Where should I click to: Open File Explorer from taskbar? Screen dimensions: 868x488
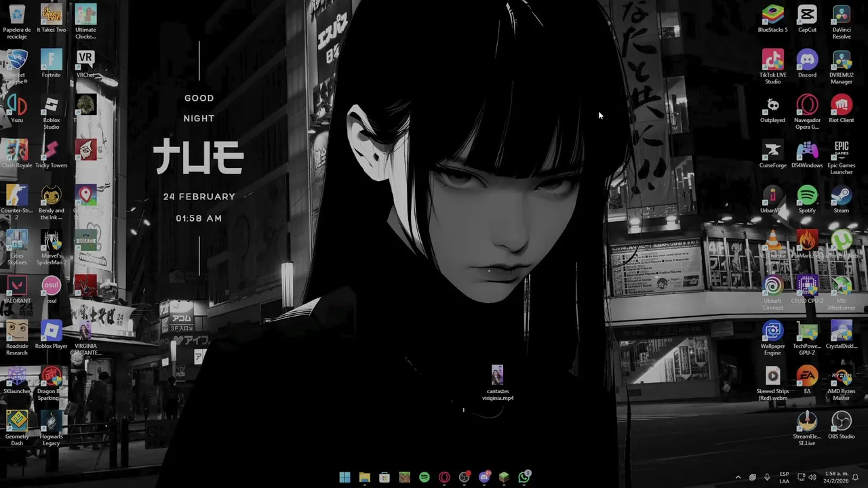[365, 477]
